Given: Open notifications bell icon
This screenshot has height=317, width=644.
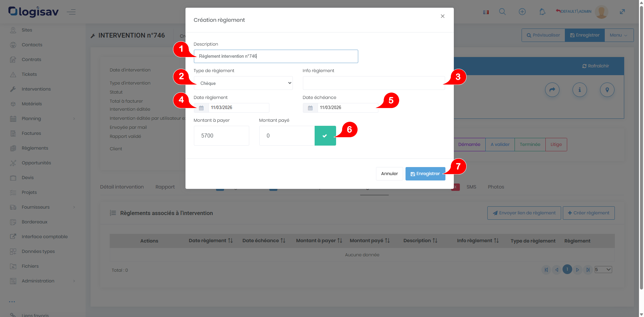Looking at the screenshot, I should [542, 12].
